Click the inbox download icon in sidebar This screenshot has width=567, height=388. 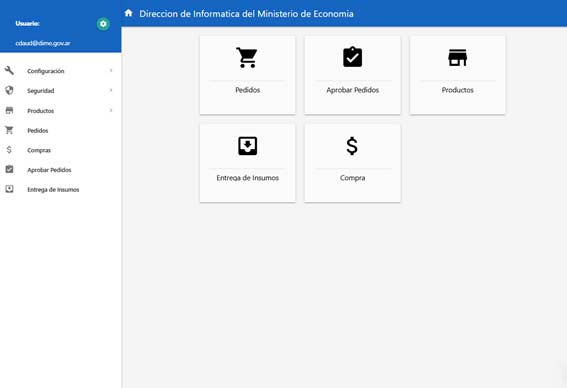(x=9, y=189)
